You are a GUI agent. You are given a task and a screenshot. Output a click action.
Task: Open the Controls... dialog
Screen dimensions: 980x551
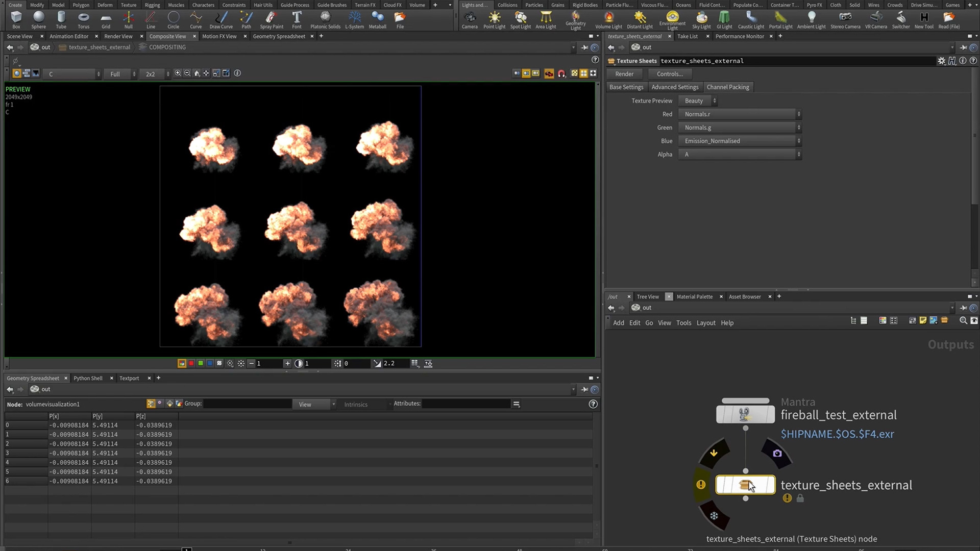point(669,73)
